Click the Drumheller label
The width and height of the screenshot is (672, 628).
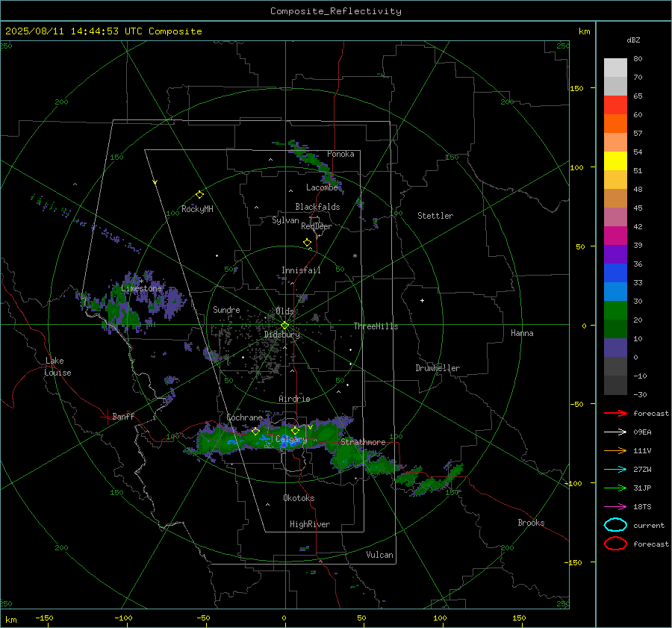pyautogui.click(x=438, y=368)
